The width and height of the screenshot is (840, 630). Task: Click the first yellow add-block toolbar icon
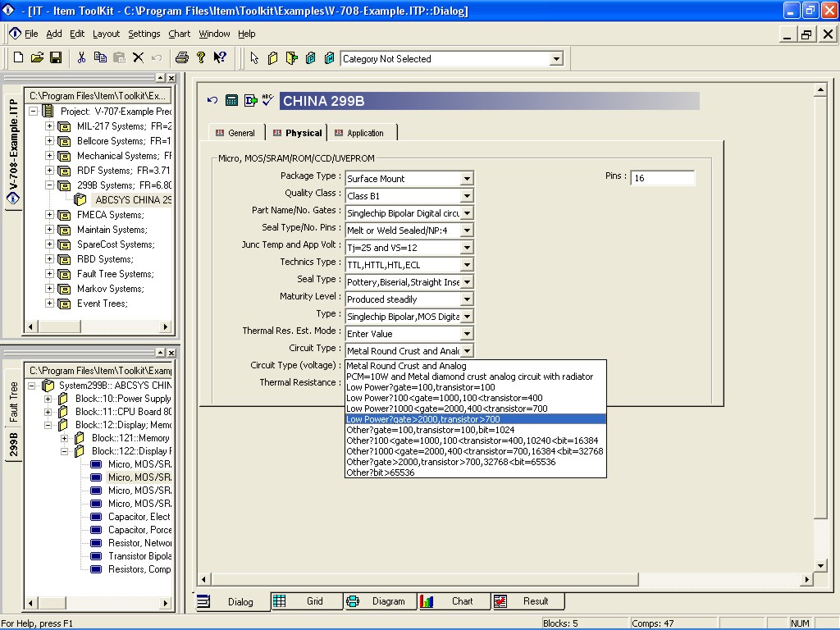point(272,58)
